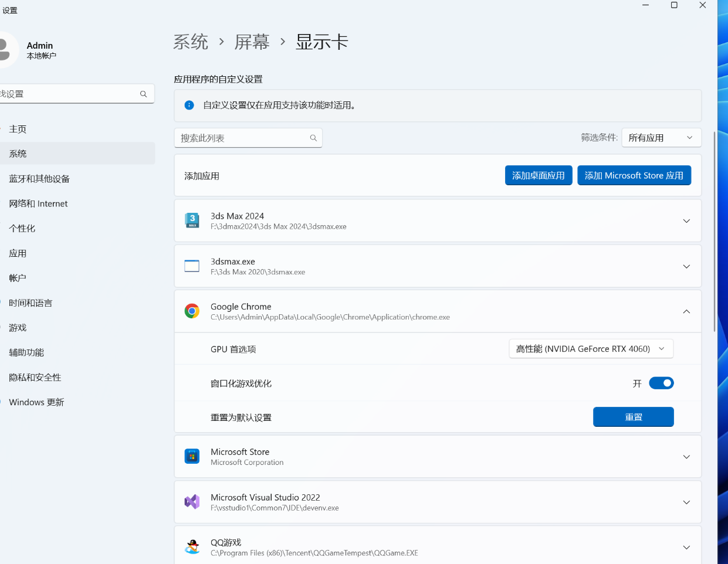Open 网络和 Internet settings
Screen dimensions: 728x564
(76, 203)
